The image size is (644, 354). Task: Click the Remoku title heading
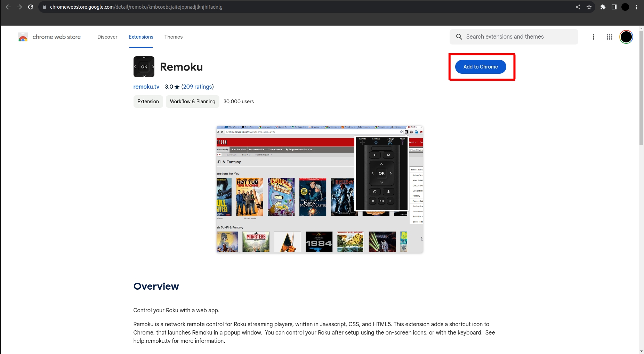[x=182, y=67]
